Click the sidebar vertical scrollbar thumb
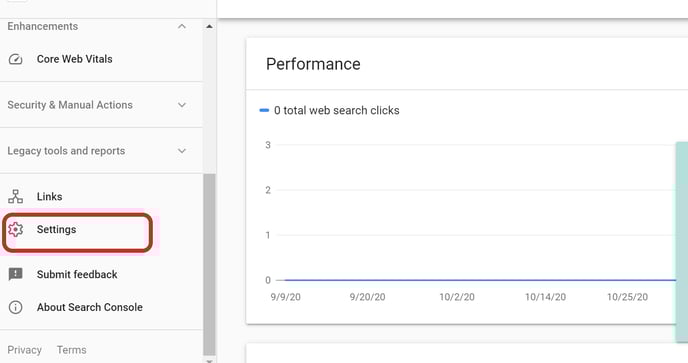The width and height of the screenshot is (688, 363). [x=209, y=264]
